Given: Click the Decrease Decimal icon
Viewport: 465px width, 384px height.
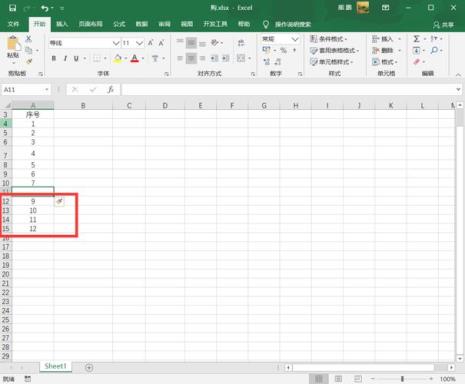Looking at the screenshot, I should point(278,61).
